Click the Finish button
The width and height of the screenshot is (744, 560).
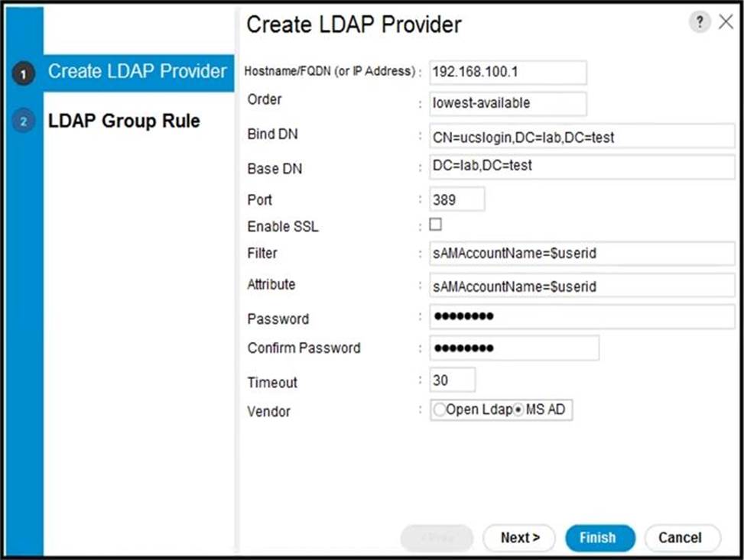(x=599, y=538)
